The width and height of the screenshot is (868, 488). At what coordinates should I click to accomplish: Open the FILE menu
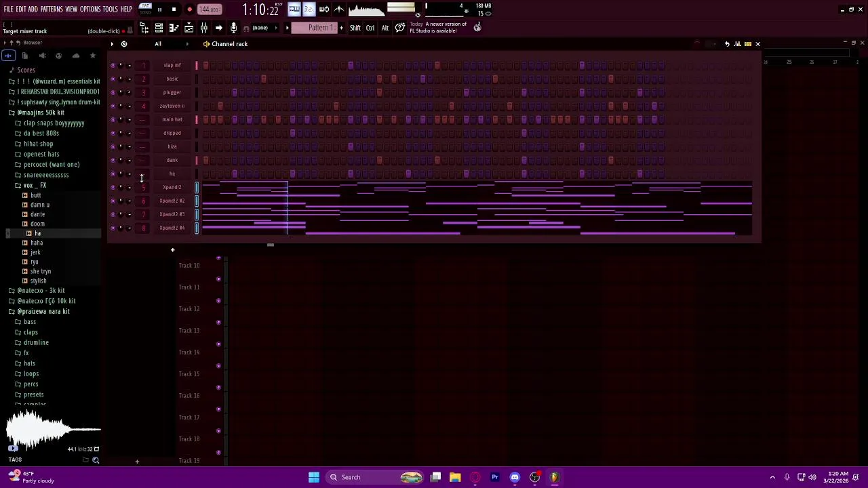point(9,9)
